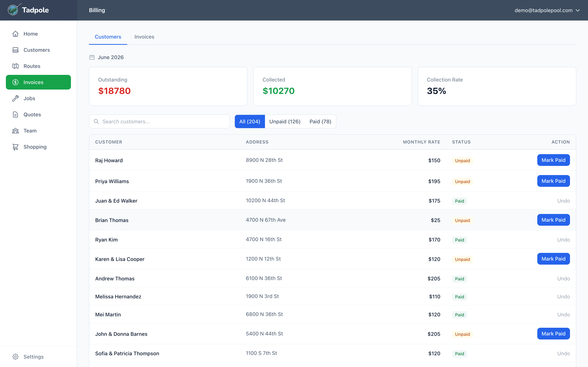
Task: Open the Jobs wrench icon
Action: click(x=16, y=98)
